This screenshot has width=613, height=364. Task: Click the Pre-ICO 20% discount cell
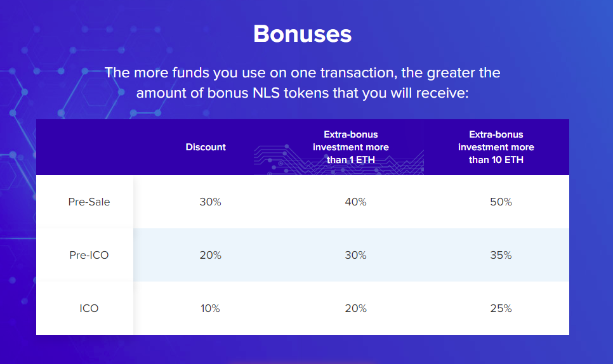(210, 255)
